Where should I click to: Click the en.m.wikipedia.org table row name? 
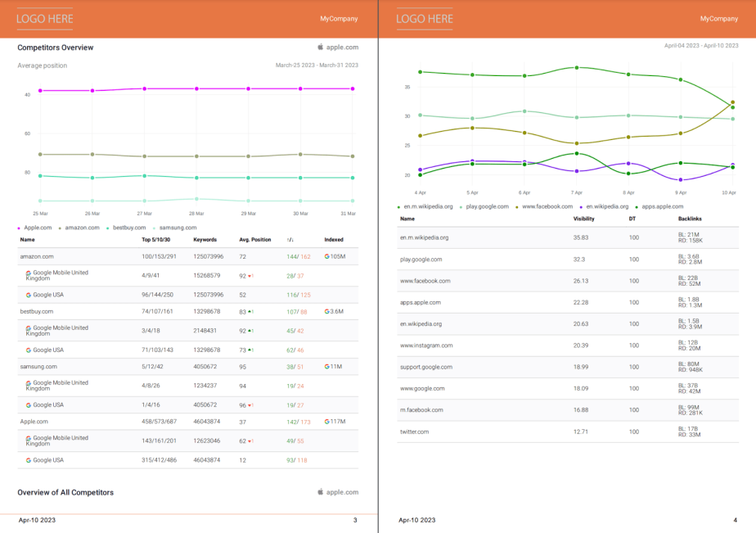(425, 237)
